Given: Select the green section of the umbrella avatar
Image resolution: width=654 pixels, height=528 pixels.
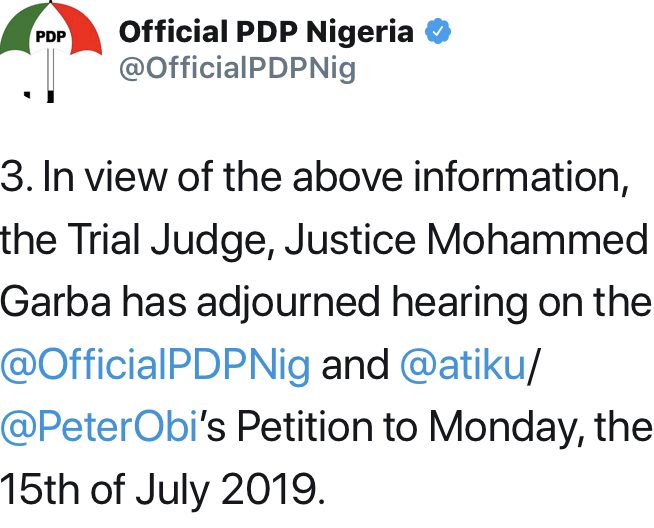Looking at the screenshot, I should [x=21, y=29].
